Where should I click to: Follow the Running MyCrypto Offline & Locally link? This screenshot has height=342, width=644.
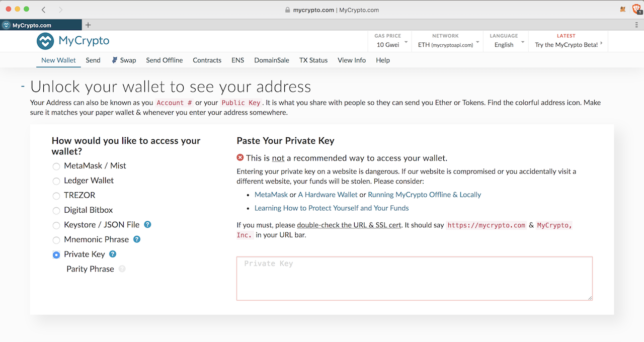(424, 195)
